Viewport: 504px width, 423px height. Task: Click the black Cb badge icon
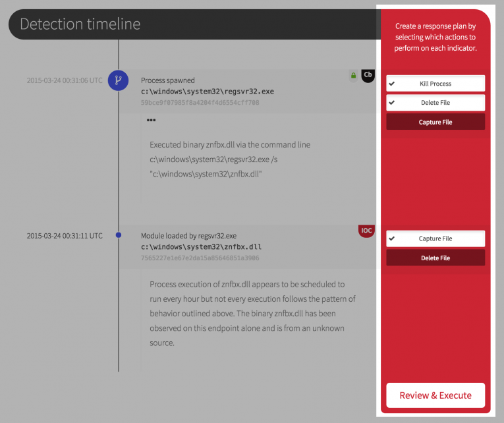tap(368, 75)
